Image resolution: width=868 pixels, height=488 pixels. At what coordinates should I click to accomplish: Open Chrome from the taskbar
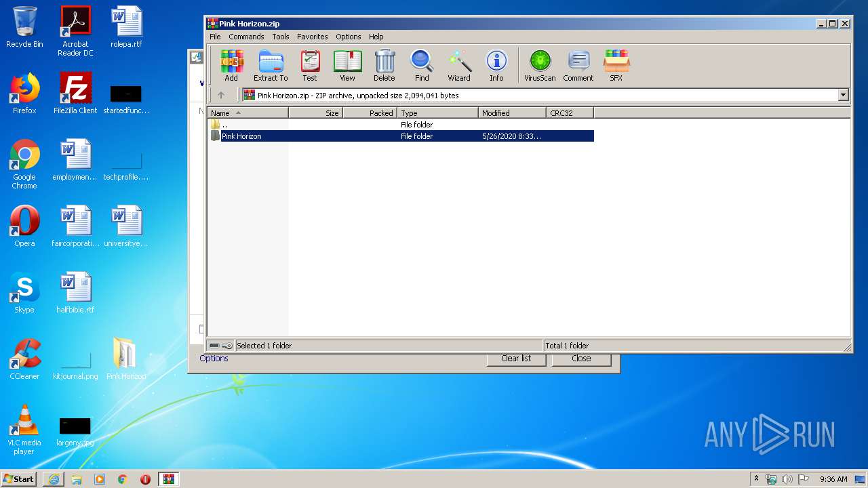click(x=123, y=479)
